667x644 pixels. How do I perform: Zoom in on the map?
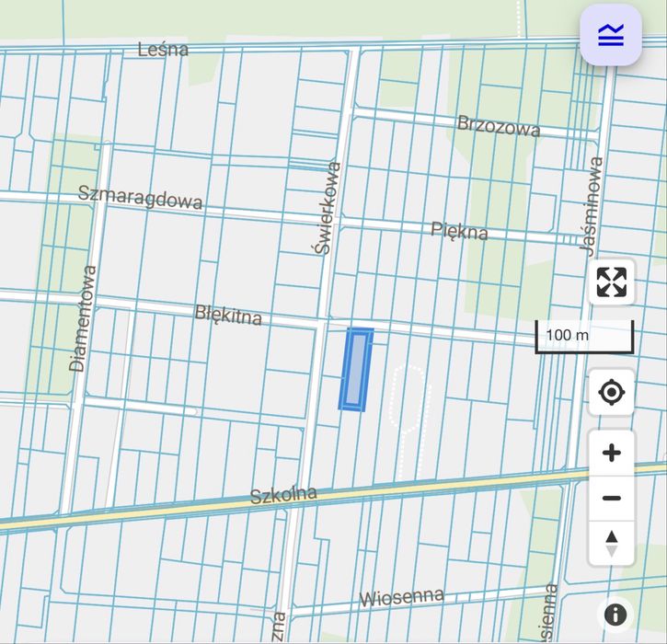pos(612,453)
